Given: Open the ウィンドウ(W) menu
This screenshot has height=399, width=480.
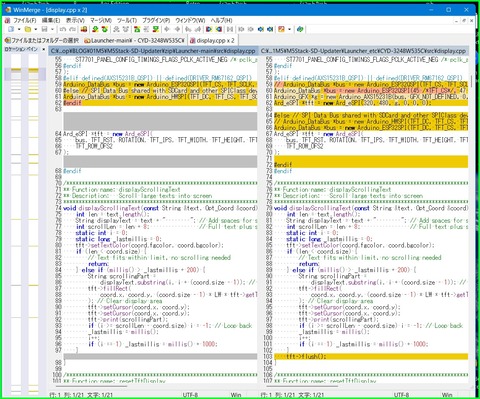Looking at the screenshot, I should click(x=190, y=20).
